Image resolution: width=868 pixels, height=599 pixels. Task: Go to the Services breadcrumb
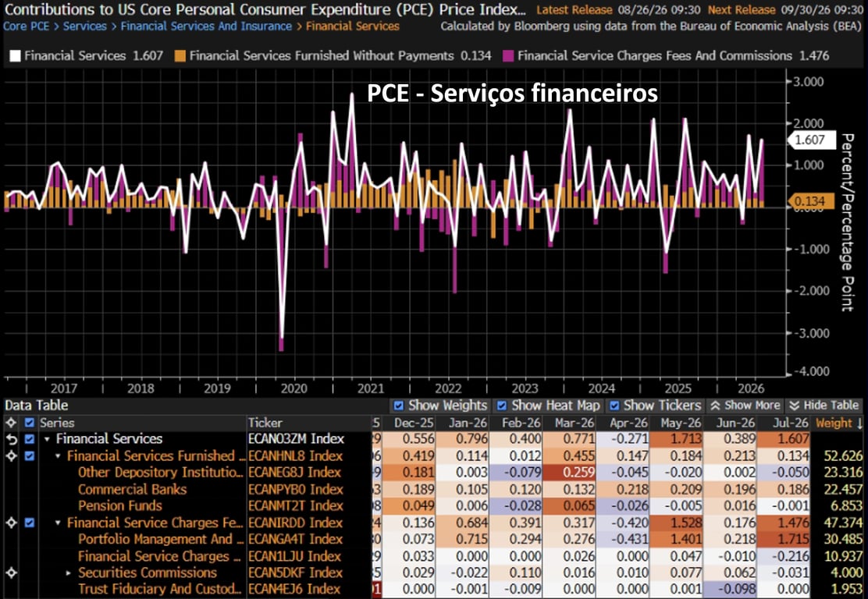click(85, 26)
